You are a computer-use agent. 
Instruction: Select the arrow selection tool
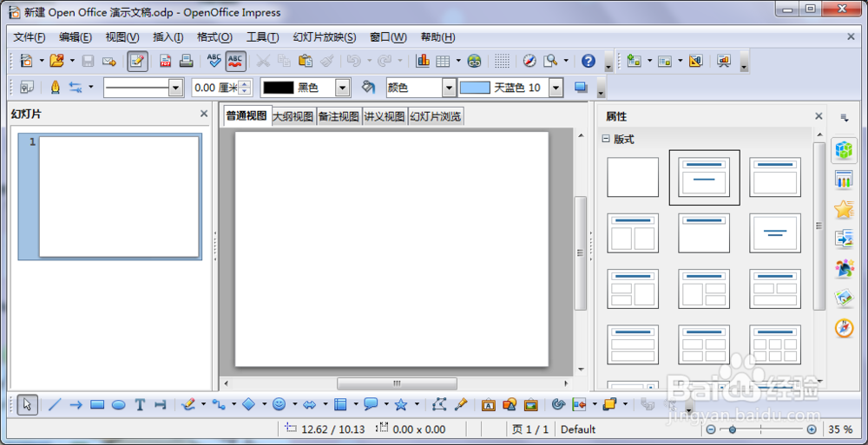[x=27, y=404]
